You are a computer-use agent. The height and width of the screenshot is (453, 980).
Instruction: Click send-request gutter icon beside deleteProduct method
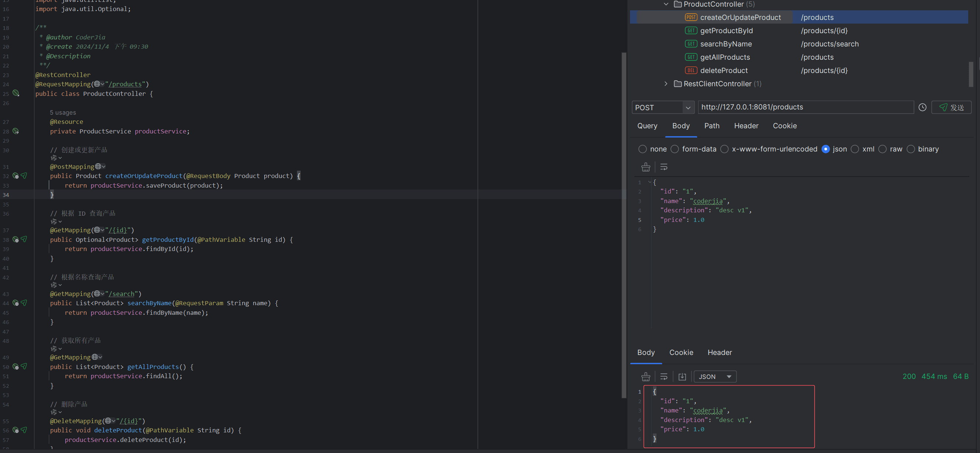point(24,430)
